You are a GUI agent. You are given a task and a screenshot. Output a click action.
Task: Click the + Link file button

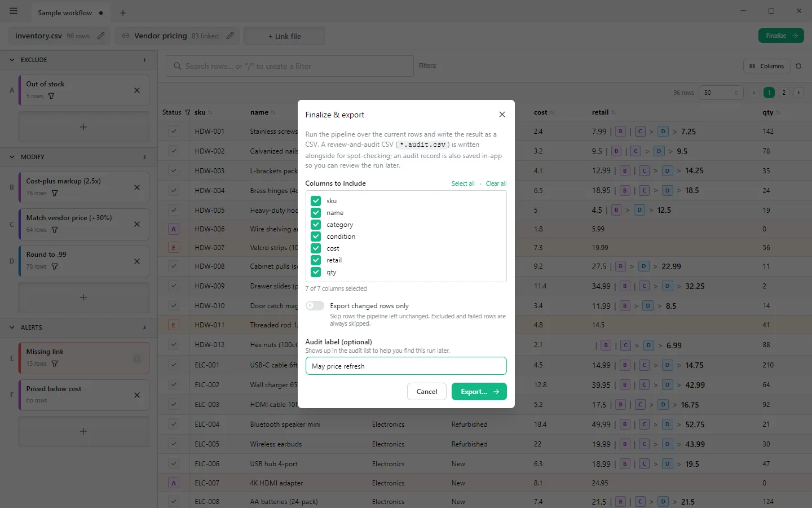(284, 36)
